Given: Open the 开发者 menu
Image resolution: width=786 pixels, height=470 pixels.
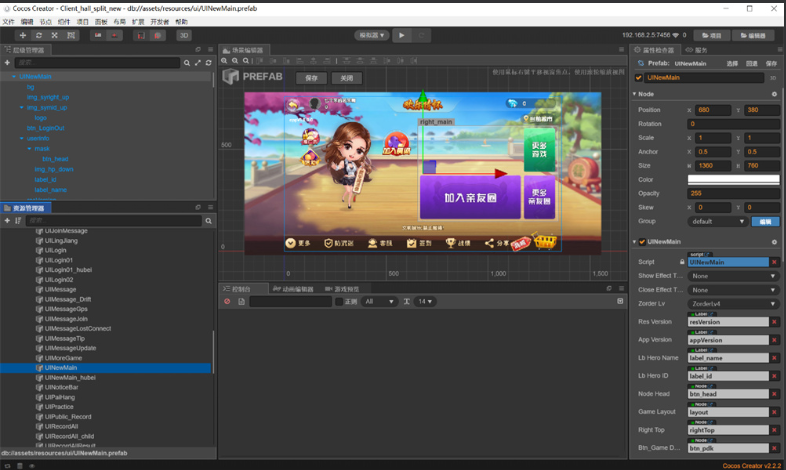Looking at the screenshot, I should coord(159,22).
